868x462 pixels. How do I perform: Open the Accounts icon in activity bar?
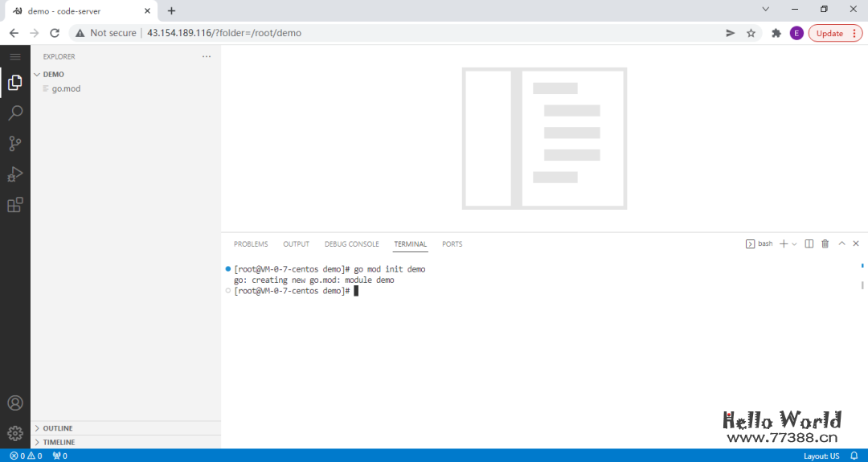click(x=14, y=403)
